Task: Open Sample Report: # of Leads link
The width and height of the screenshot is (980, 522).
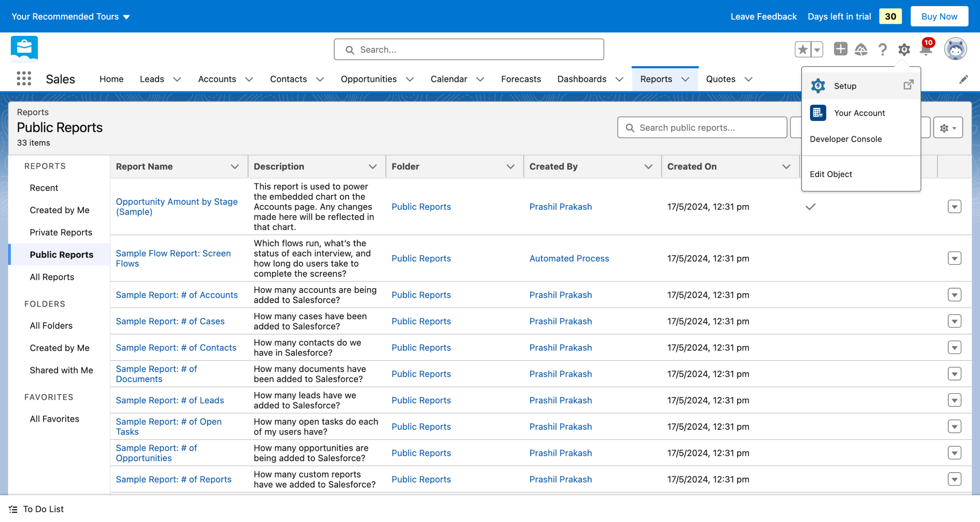Action: (170, 400)
